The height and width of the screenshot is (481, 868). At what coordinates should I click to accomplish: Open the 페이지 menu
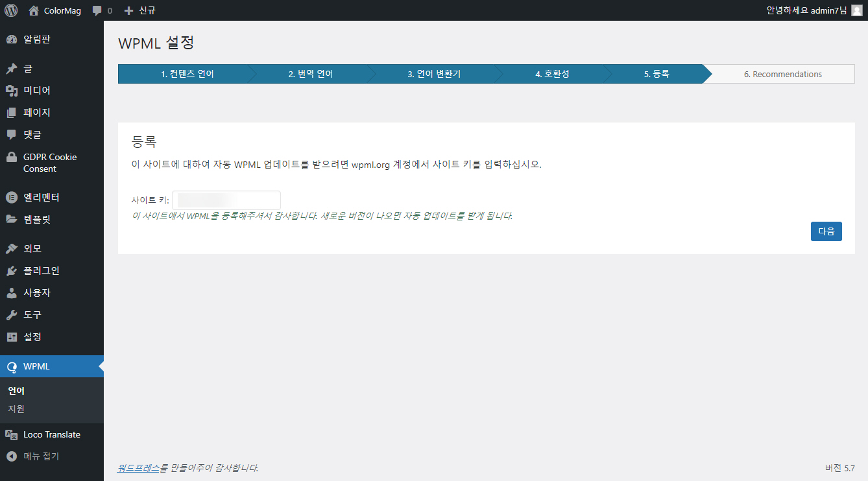(52, 113)
